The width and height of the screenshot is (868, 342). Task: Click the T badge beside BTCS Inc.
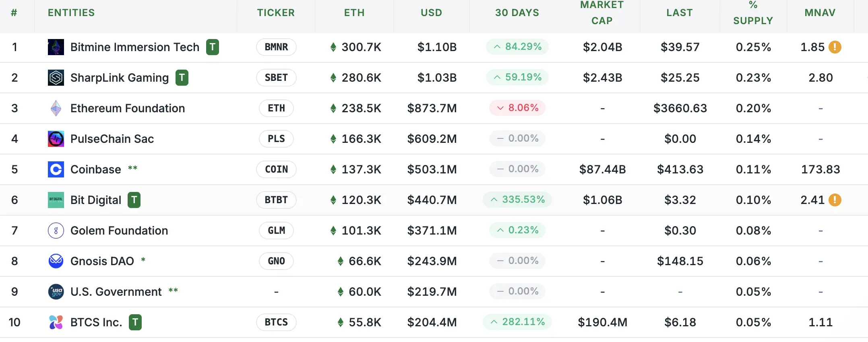(x=136, y=322)
